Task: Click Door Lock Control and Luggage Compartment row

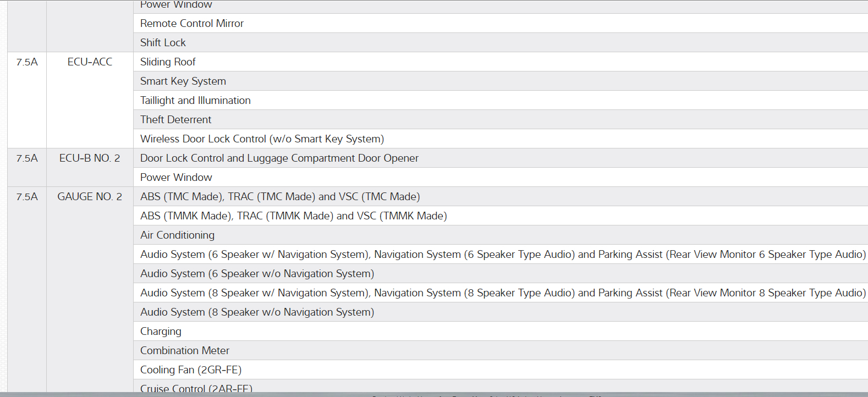Action: [279, 158]
